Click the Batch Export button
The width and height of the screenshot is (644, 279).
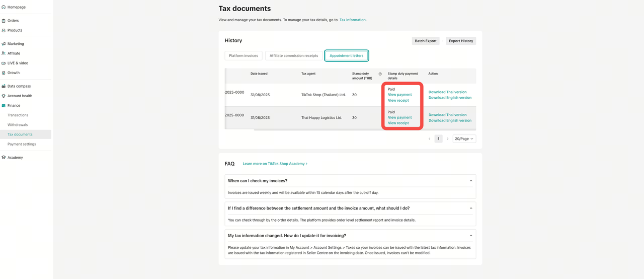425,41
